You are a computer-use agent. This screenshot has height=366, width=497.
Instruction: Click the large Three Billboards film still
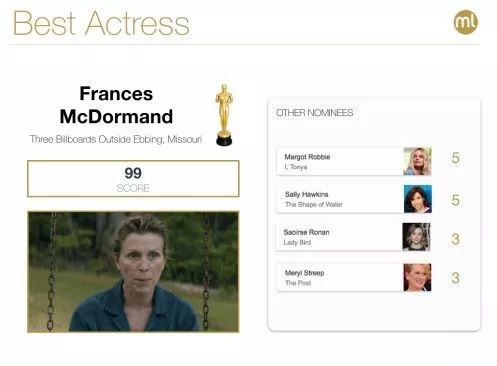click(x=133, y=272)
